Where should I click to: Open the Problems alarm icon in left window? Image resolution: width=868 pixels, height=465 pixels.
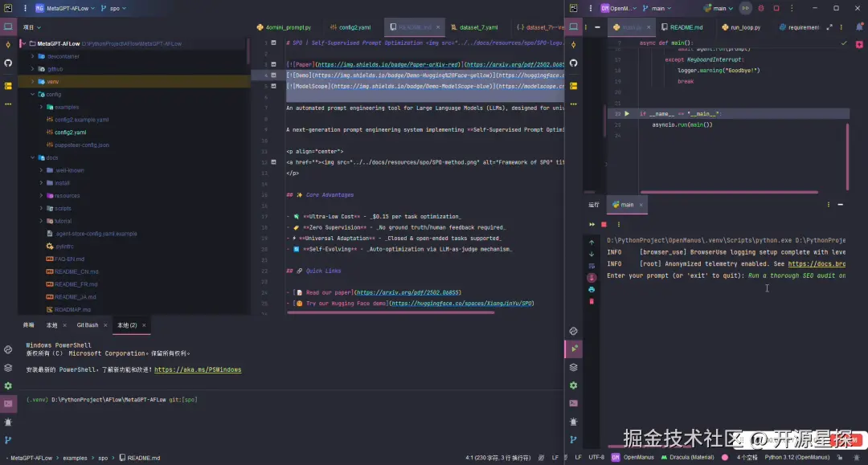[8, 422]
